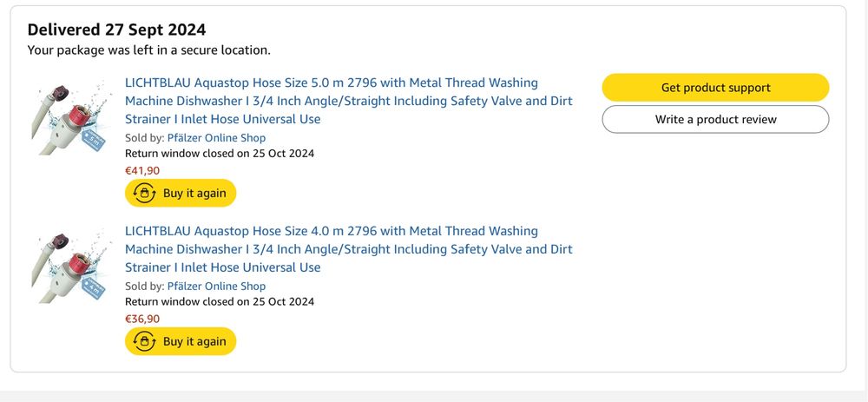Click return window closed note under 5.0 m hose
This screenshot has width=868, height=402.
tap(220, 154)
